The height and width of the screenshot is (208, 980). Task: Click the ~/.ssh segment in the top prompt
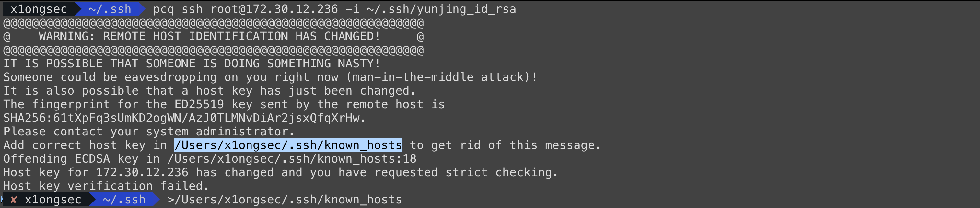[110, 9]
